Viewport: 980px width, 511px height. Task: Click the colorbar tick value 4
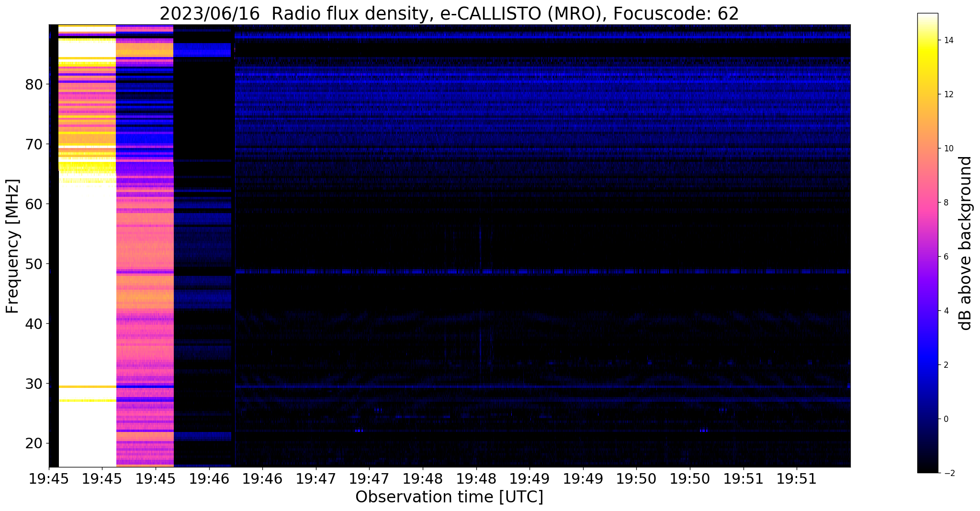pos(946,311)
